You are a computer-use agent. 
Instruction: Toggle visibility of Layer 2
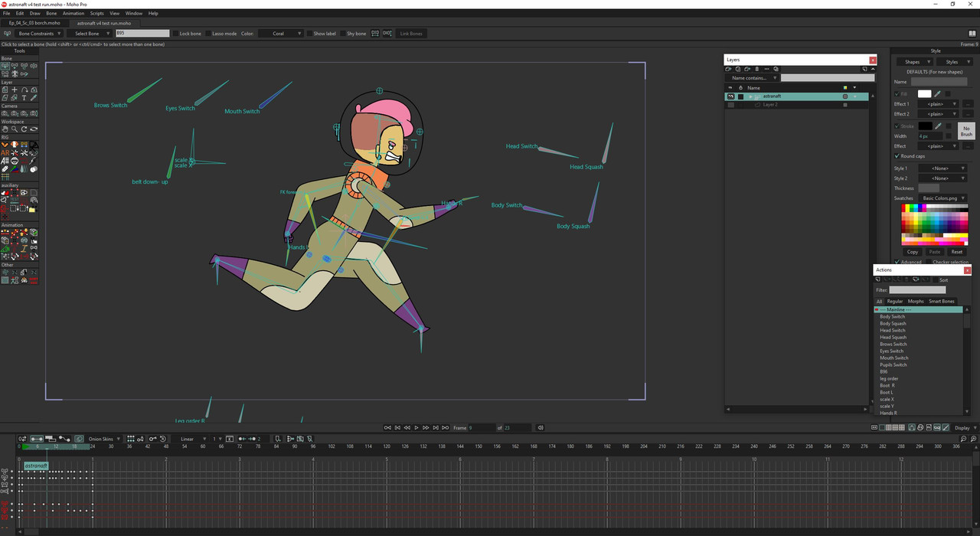tap(730, 105)
